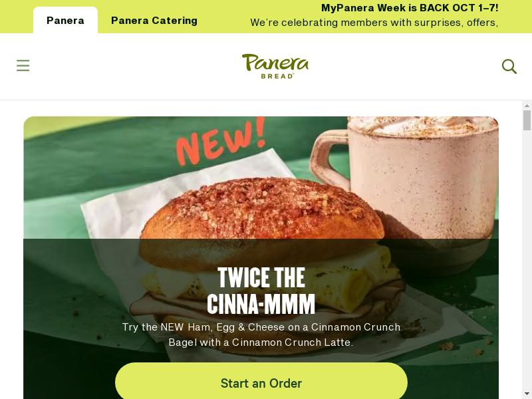Open the hamburger navigation menu
This screenshot has width=532, height=399.
coord(23,65)
